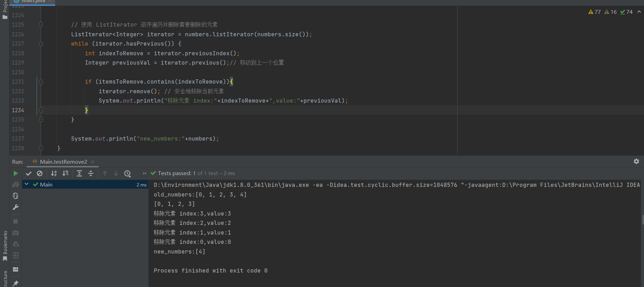Click on ListIterator<Integer> declaration
The image size is (644, 287).
pyautogui.click(x=107, y=34)
